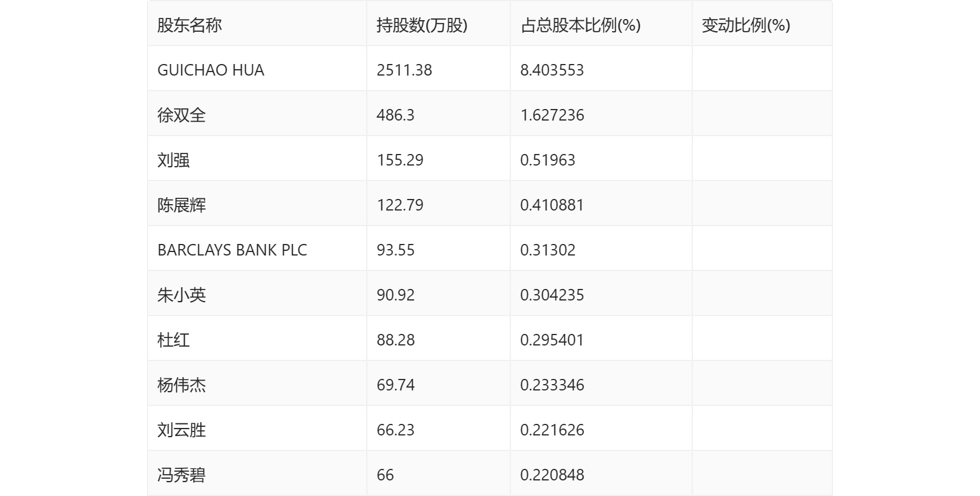Click shareholder name 刘强
The width and height of the screenshot is (980, 496).
174,160
